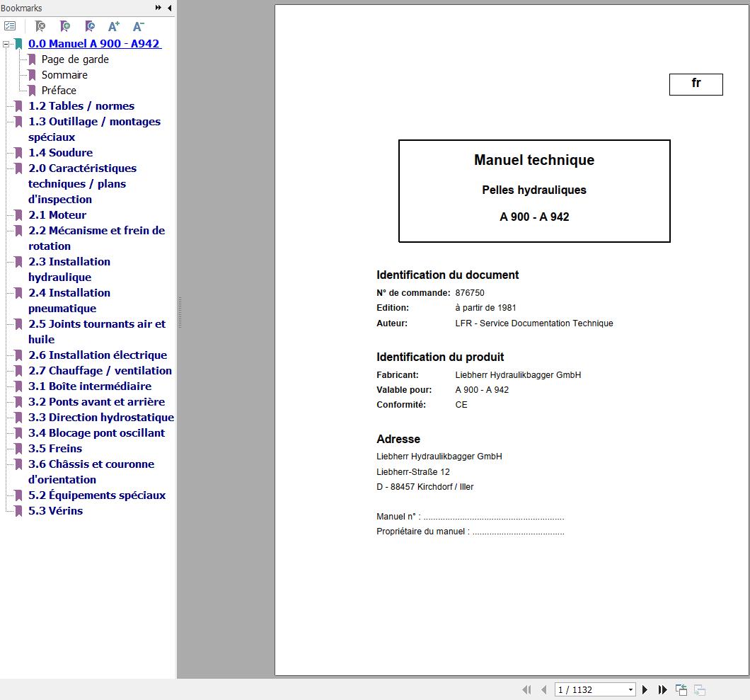750x700 pixels.
Task: Open bookmark 5.3 Vérins
Action: click(55, 511)
